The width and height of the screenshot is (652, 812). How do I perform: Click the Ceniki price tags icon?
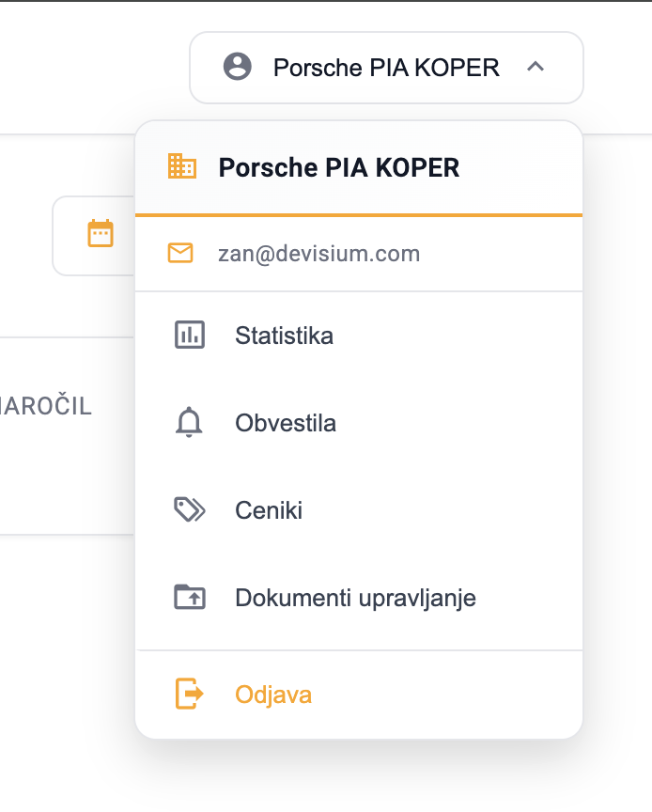[190, 510]
